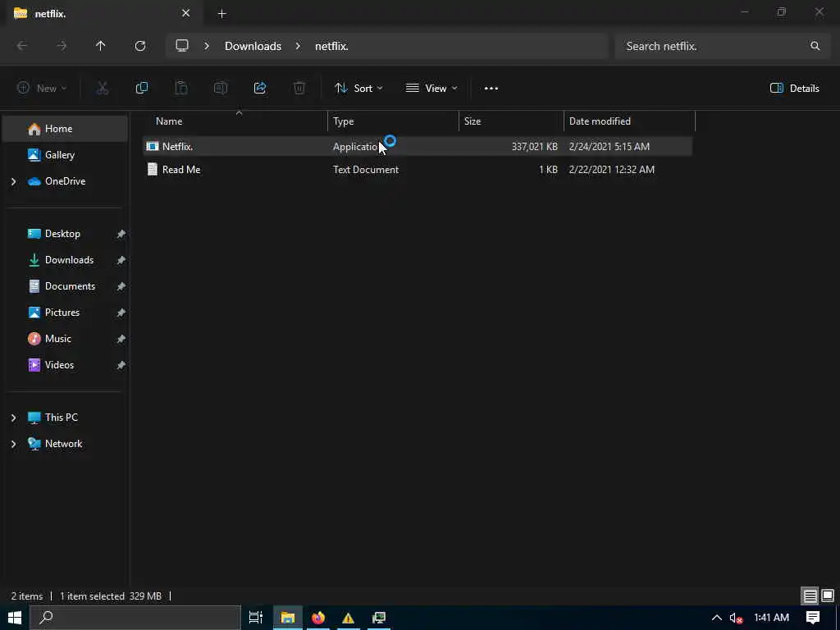Viewport: 840px width, 630px height.
Task: Open the View dropdown
Action: pyautogui.click(x=431, y=89)
